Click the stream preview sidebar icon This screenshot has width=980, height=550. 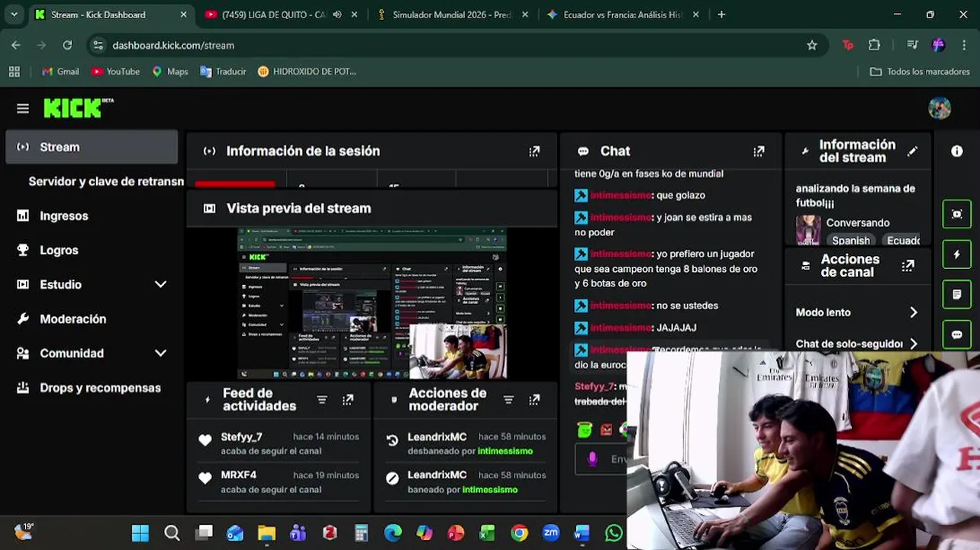click(956, 214)
